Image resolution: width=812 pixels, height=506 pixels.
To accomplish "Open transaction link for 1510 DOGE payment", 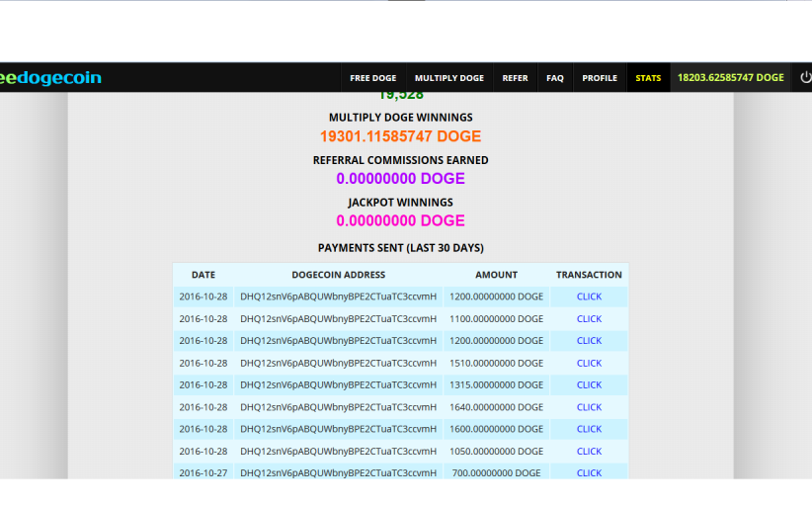I will point(589,363).
